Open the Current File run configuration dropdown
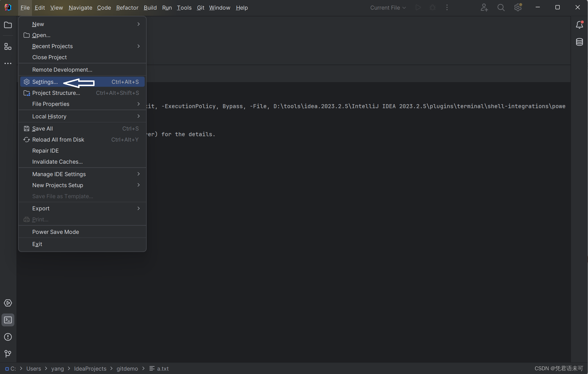The width and height of the screenshot is (588, 374). coord(388,8)
